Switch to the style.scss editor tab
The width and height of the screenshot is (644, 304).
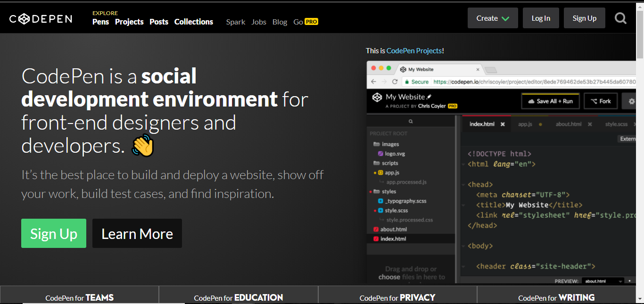[x=616, y=124]
